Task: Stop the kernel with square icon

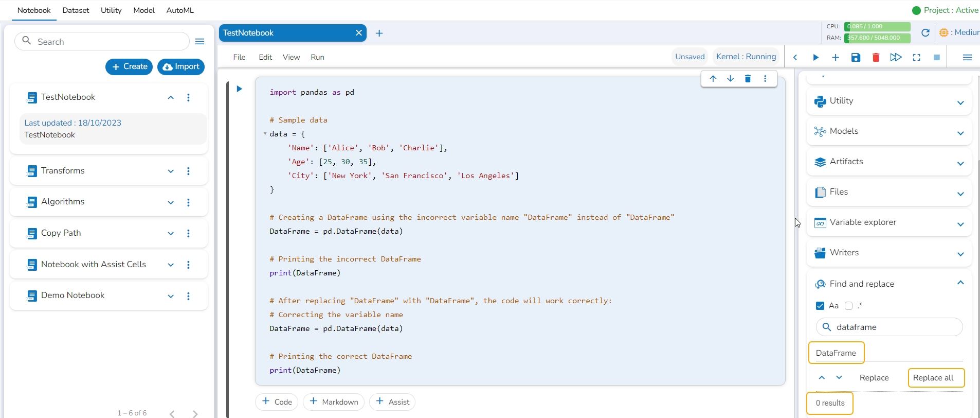Action: (x=937, y=58)
